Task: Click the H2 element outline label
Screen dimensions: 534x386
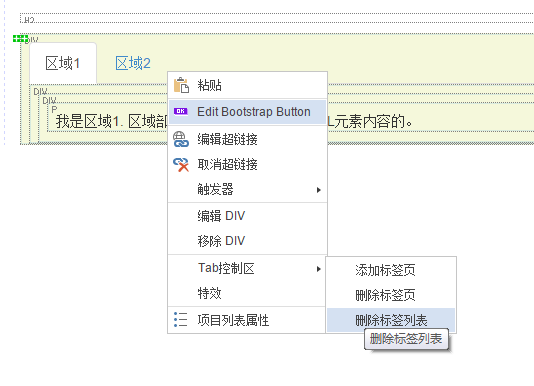Action: (29, 20)
